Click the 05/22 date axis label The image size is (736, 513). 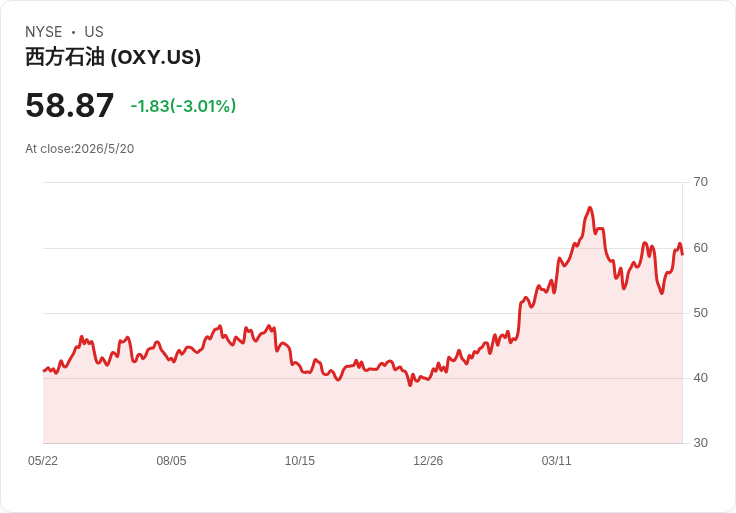coord(43,461)
